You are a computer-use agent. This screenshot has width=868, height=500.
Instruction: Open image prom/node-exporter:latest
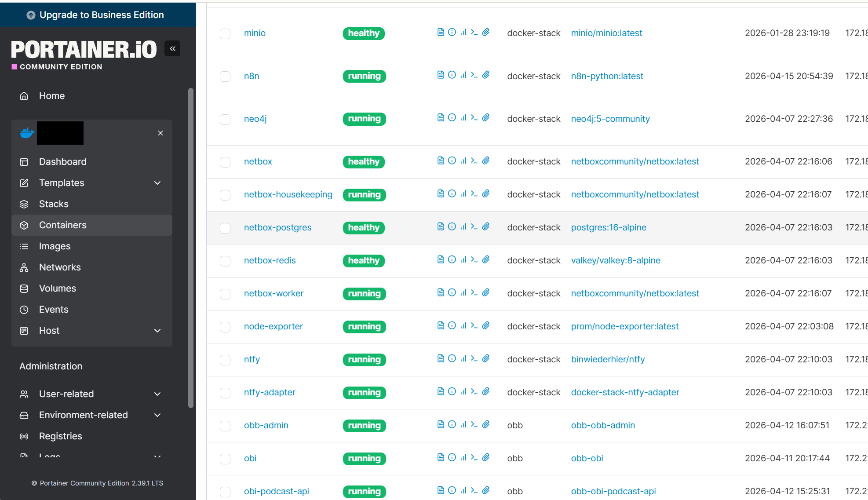[625, 326]
